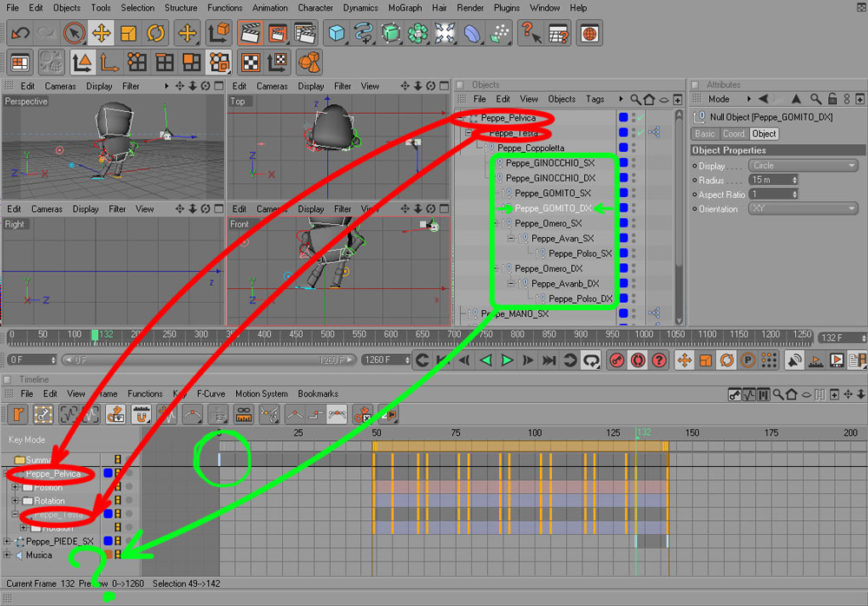Open the Display dropdown showing Circle
This screenshot has width=868, height=606.
[x=803, y=166]
